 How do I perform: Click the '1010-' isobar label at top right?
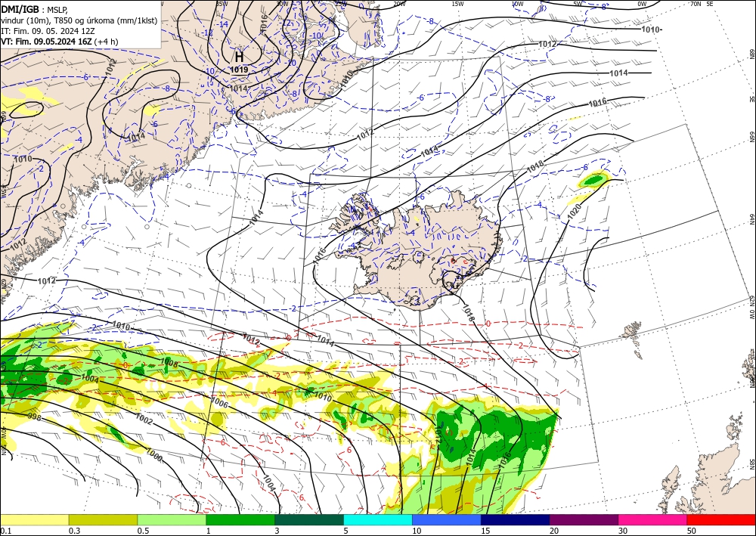[x=652, y=29]
